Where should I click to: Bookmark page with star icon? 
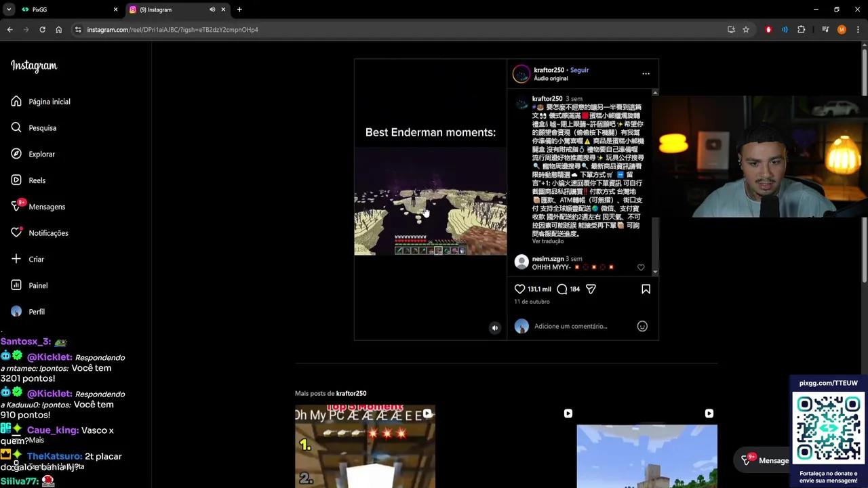pos(746,30)
